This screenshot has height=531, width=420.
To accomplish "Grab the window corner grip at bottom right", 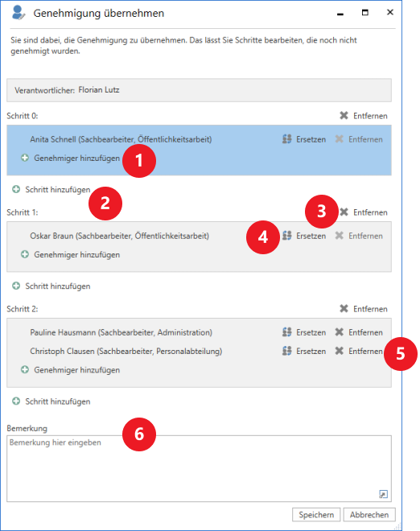I will click(398, 526).
